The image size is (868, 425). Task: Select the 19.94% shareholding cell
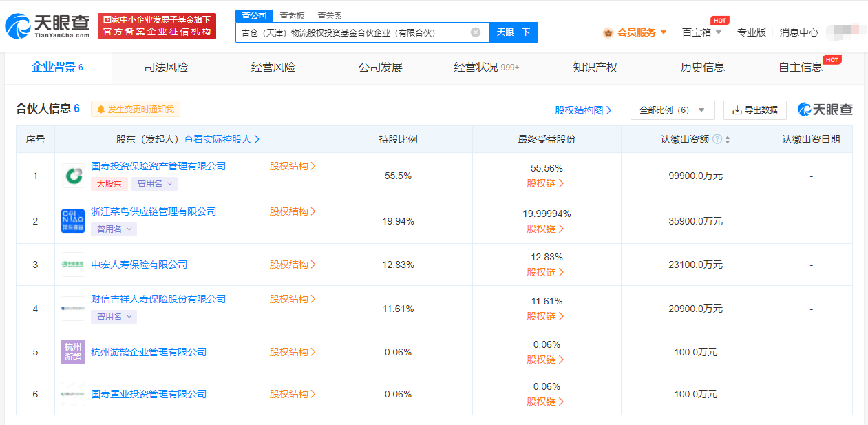point(398,221)
